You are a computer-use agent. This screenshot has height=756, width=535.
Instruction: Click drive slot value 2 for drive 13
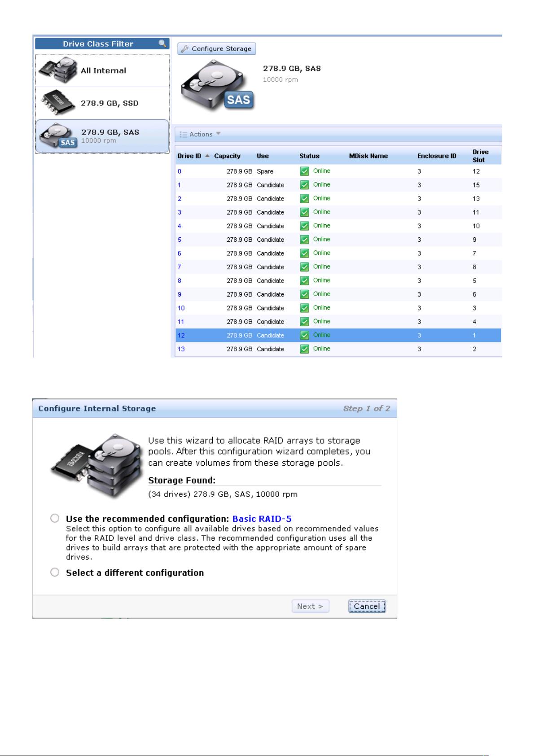tap(474, 349)
